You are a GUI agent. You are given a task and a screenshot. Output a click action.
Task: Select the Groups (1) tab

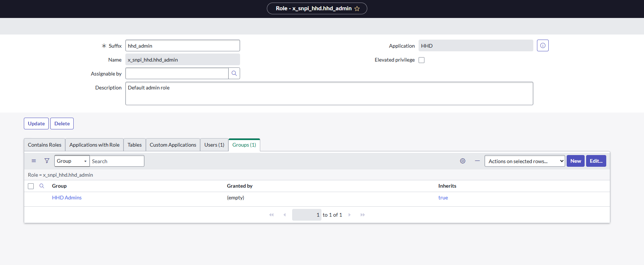tap(244, 145)
